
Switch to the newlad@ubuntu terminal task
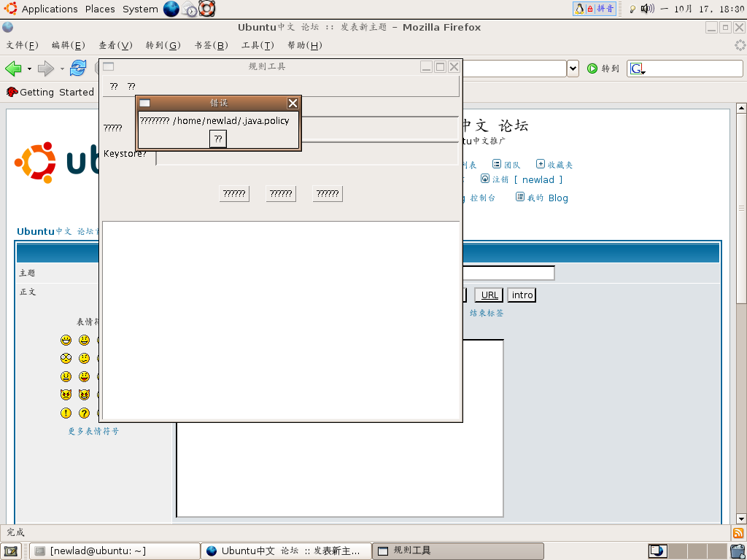coord(115,551)
